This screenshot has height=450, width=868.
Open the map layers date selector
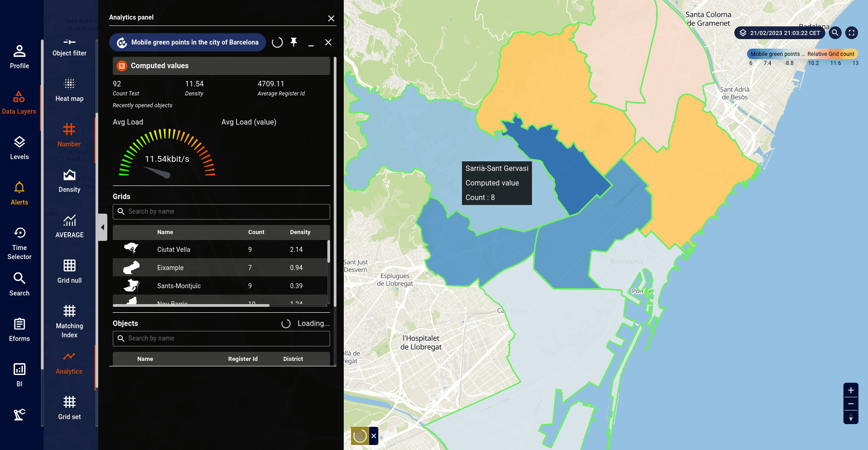pyautogui.click(x=780, y=33)
